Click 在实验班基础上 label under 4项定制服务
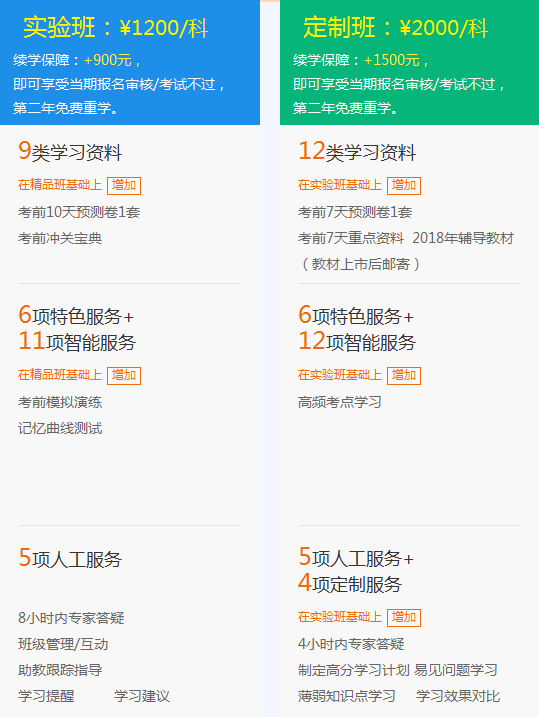Image resolution: width=539 pixels, height=717 pixels. click(x=340, y=617)
